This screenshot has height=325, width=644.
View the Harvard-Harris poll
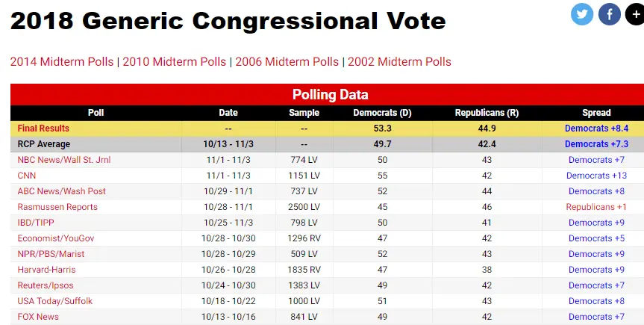pyautogui.click(x=46, y=270)
